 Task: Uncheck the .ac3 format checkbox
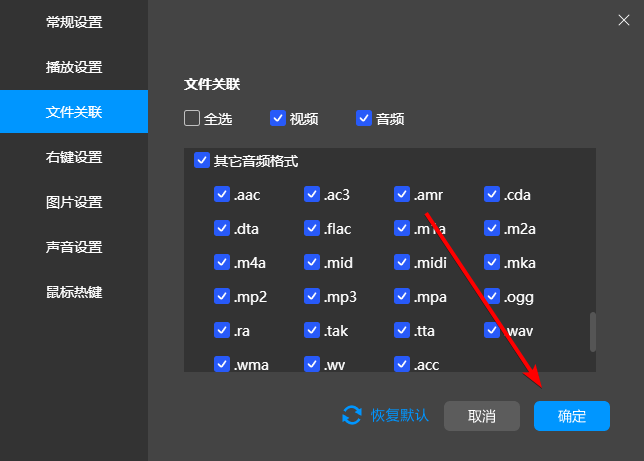(x=312, y=194)
